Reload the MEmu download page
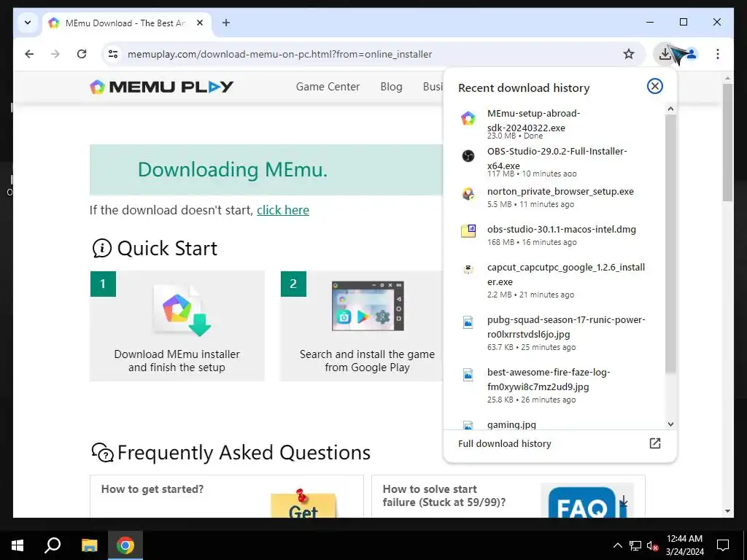747x560 pixels. point(82,54)
